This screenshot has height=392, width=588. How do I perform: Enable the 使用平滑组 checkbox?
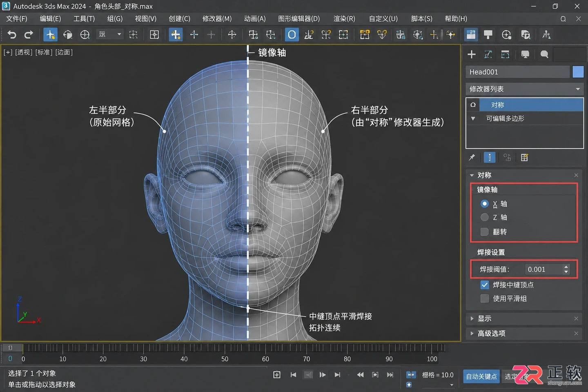coord(485,298)
